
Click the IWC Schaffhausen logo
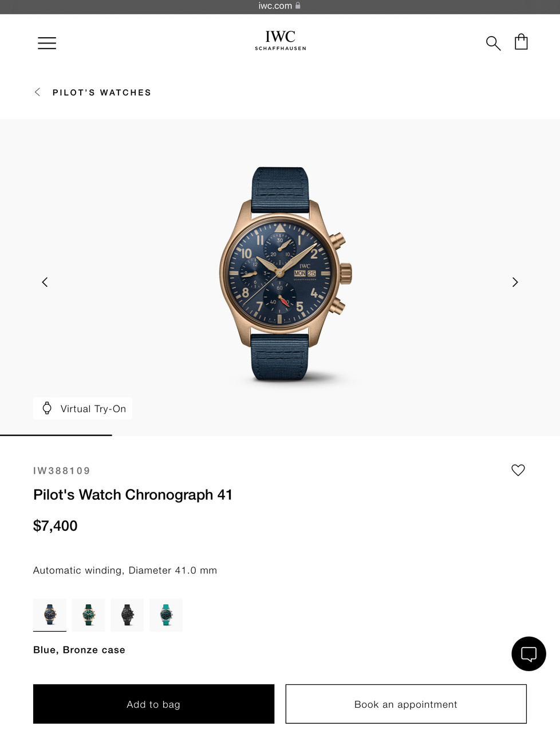pyautogui.click(x=280, y=41)
